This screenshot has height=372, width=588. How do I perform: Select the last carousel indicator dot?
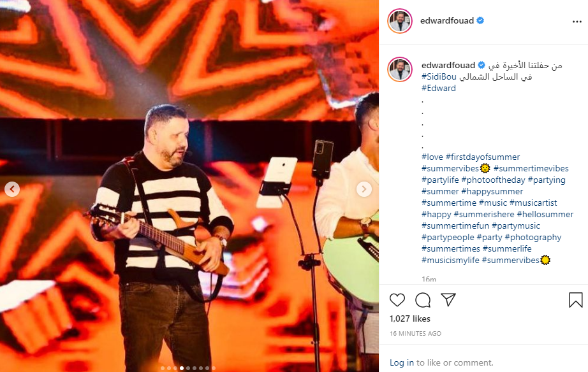point(214,368)
